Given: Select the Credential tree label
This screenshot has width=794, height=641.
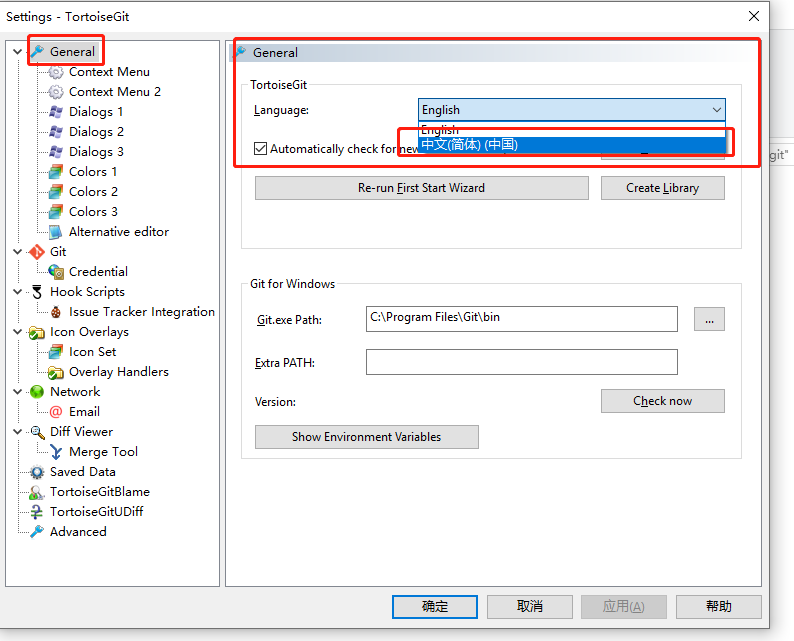Looking at the screenshot, I should point(98,272).
